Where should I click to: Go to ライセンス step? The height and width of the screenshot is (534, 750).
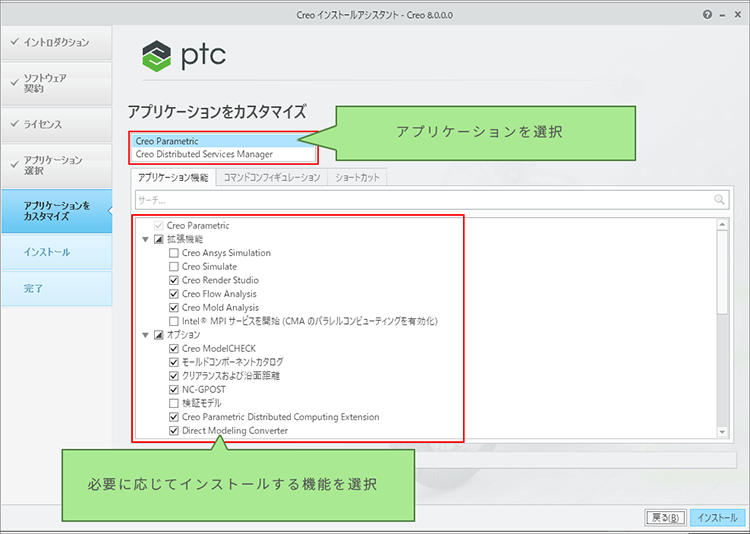tap(56, 124)
